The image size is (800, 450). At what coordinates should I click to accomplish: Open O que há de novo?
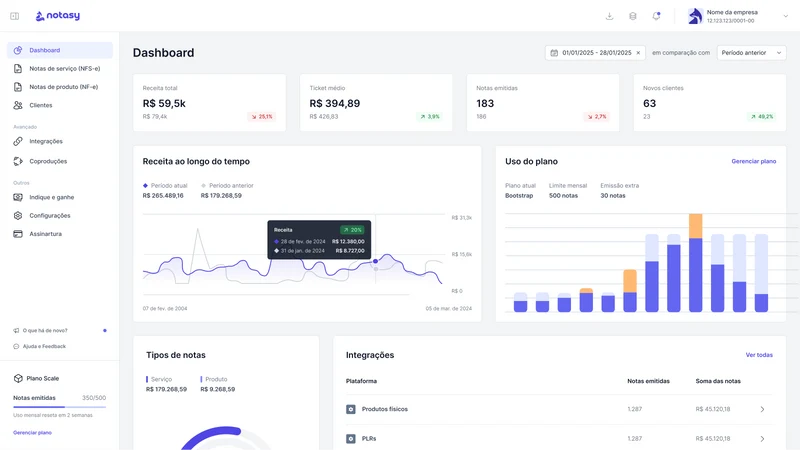[x=45, y=331]
